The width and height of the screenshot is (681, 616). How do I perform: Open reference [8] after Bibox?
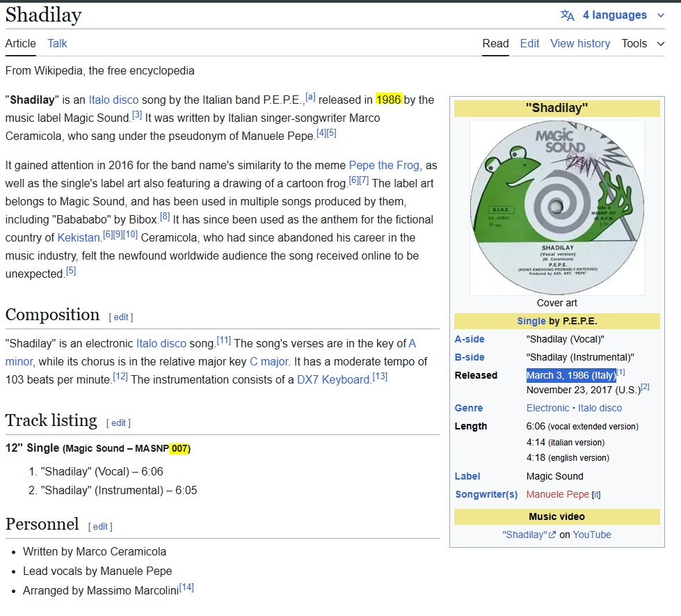click(x=165, y=216)
